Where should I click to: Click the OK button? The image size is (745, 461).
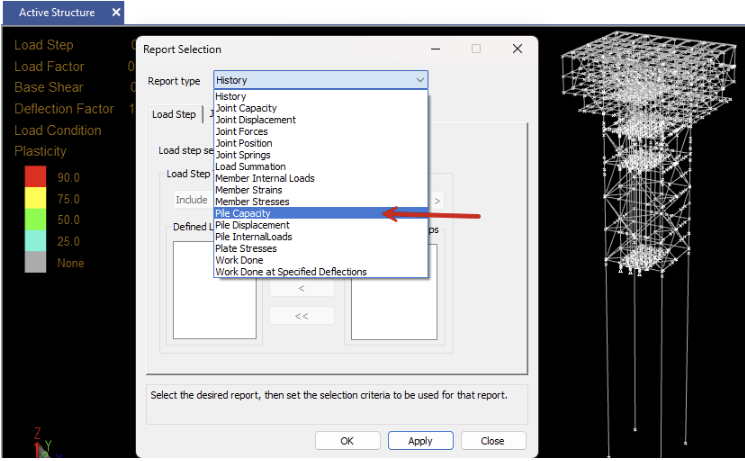(x=347, y=441)
